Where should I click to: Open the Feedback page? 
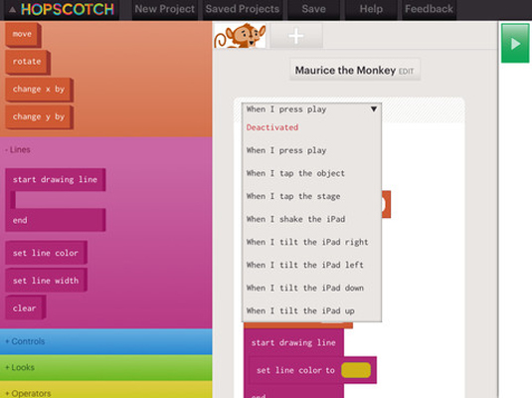pyautogui.click(x=429, y=9)
